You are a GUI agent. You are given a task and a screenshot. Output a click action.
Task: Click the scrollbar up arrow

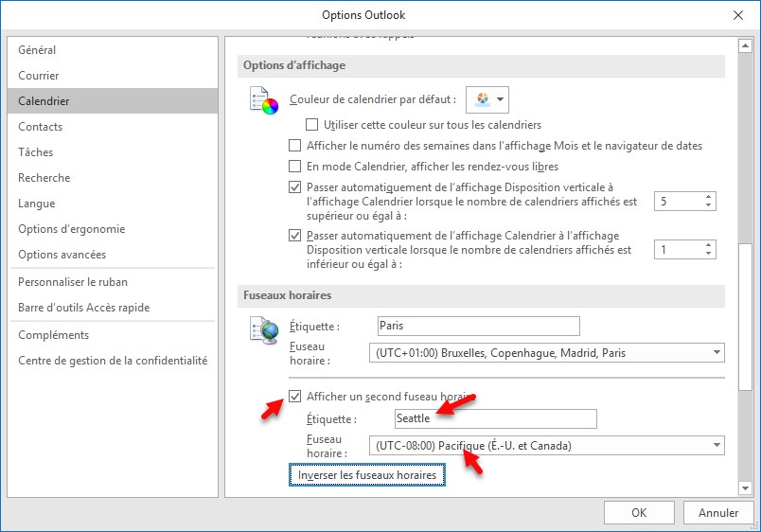[x=745, y=46]
